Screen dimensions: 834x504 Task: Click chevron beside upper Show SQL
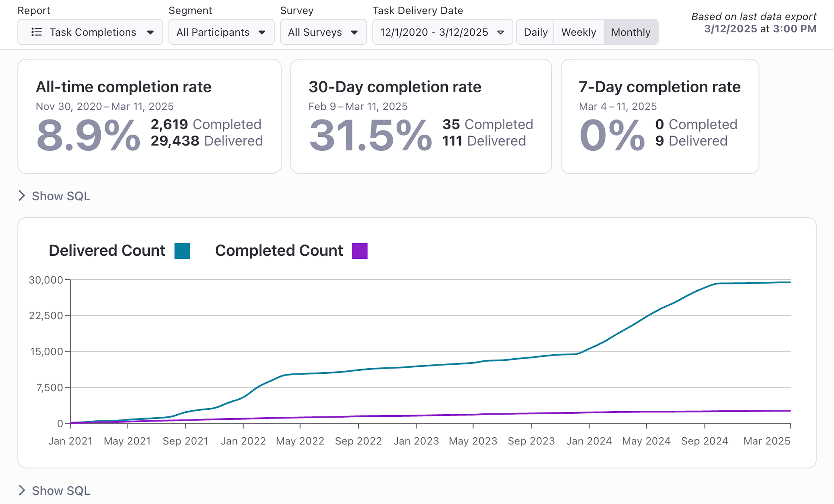pos(22,196)
